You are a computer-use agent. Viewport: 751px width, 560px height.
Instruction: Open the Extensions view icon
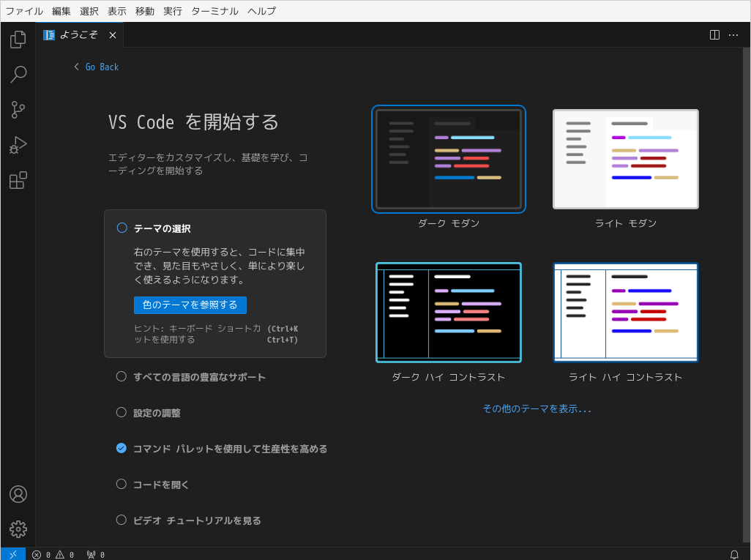[18, 180]
